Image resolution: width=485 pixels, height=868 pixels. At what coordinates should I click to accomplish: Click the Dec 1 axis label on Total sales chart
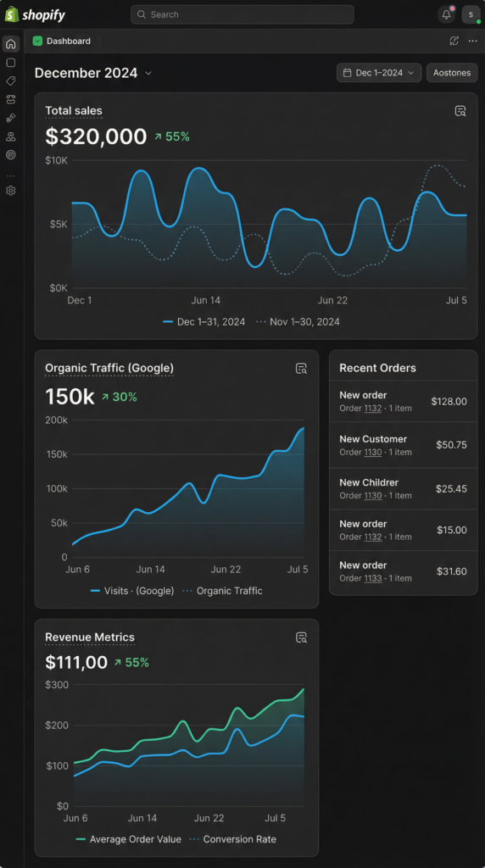(80, 301)
